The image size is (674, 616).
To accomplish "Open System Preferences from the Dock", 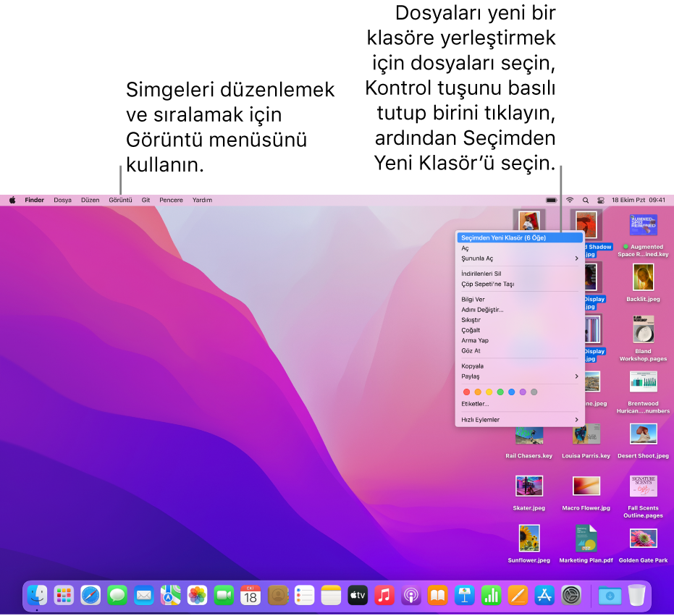I will 570,596.
